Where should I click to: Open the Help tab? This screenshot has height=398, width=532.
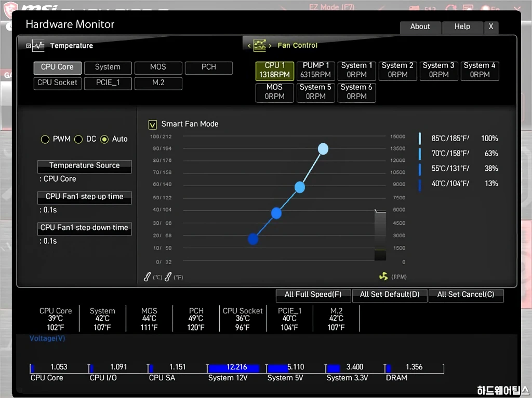462,27
